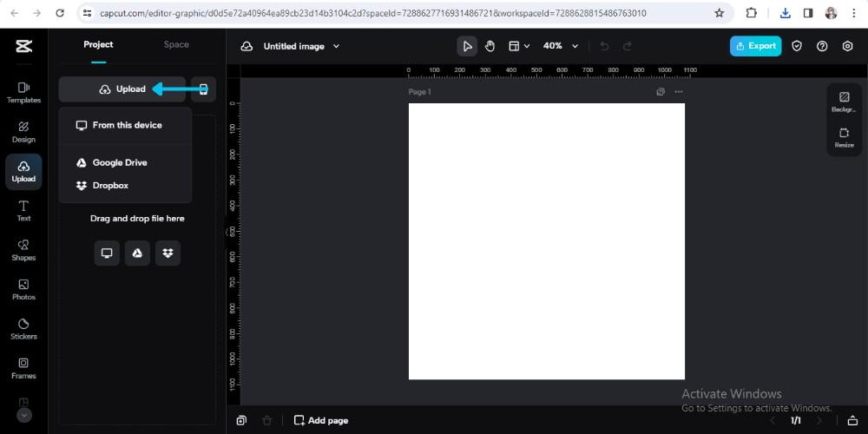Open the Shapes sidebar panel
Screen dimensions: 868x434
pyautogui.click(x=23, y=250)
